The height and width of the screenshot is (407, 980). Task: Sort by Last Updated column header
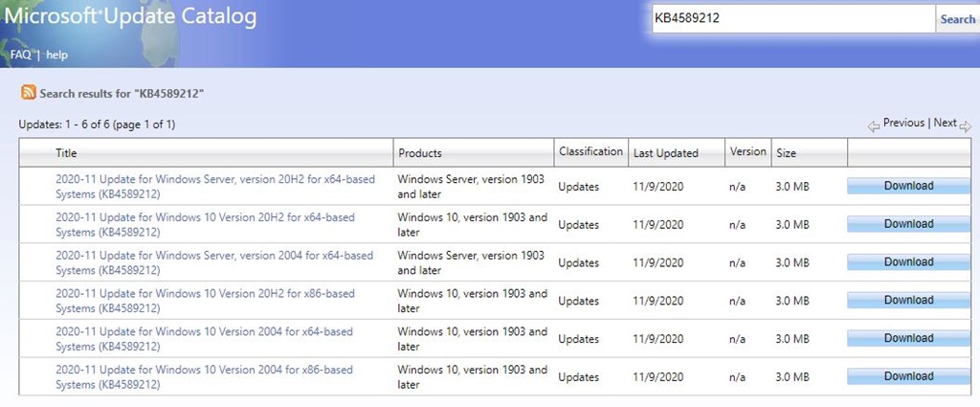(665, 153)
